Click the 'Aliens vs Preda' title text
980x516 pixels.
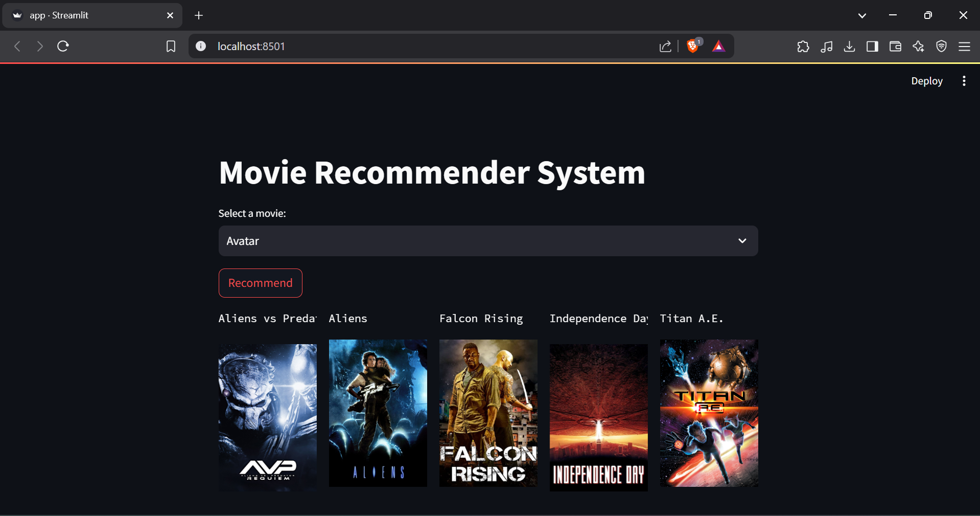point(267,319)
